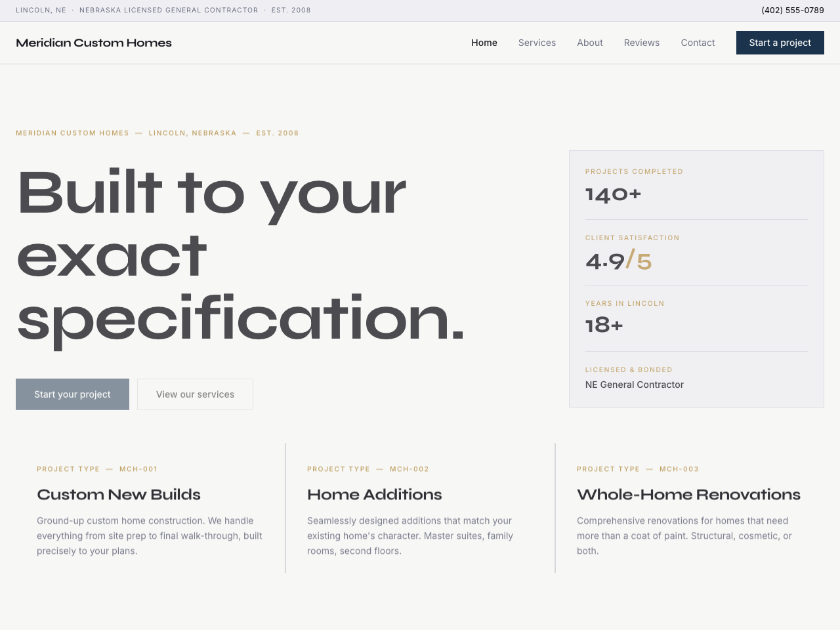This screenshot has width=840, height=630.
Task: Click the Start your project hero button
Action: pos(72,394)
